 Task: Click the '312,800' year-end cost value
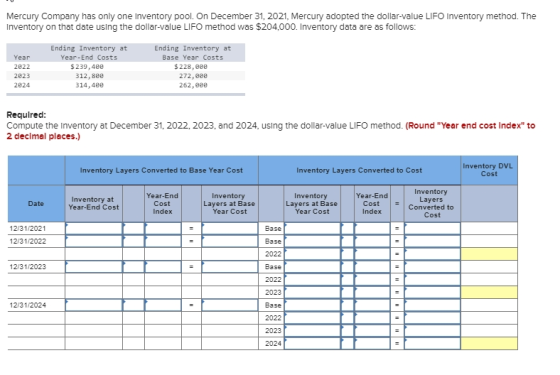(89, 76)
